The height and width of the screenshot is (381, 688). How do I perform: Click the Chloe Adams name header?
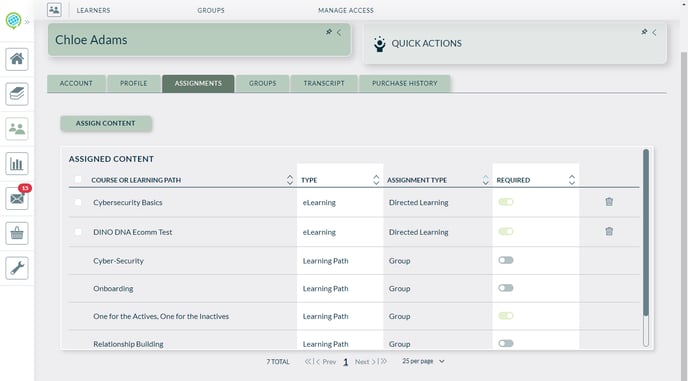91,40
